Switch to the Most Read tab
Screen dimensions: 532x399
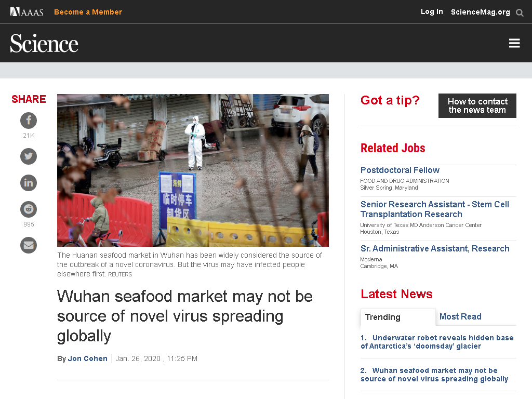pos(460,316)
